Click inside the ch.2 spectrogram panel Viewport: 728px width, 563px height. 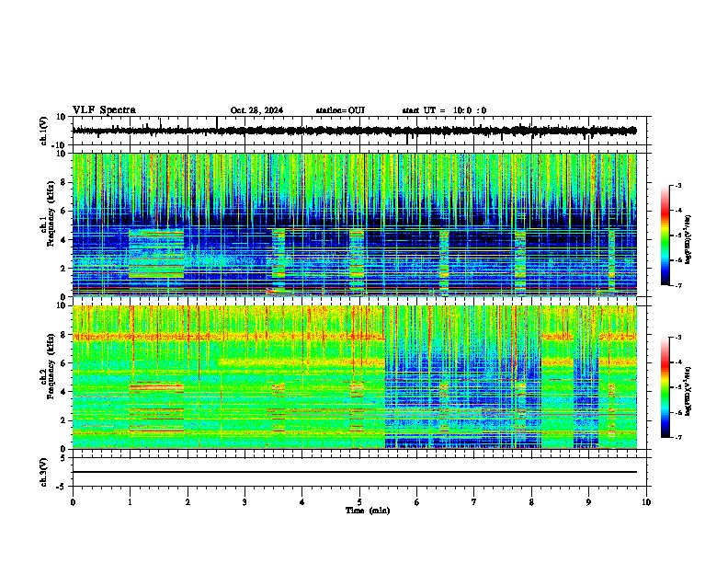pos(355,377)
